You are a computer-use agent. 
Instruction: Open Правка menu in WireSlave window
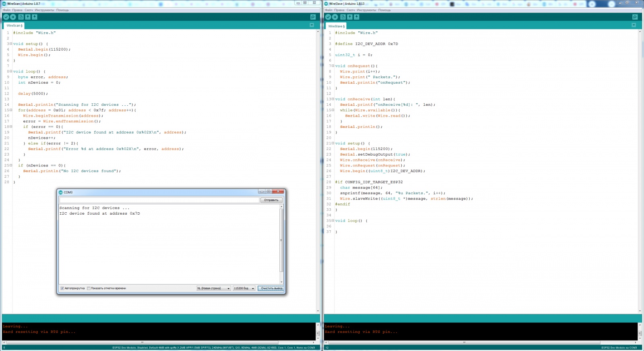[x=339, y=10]
